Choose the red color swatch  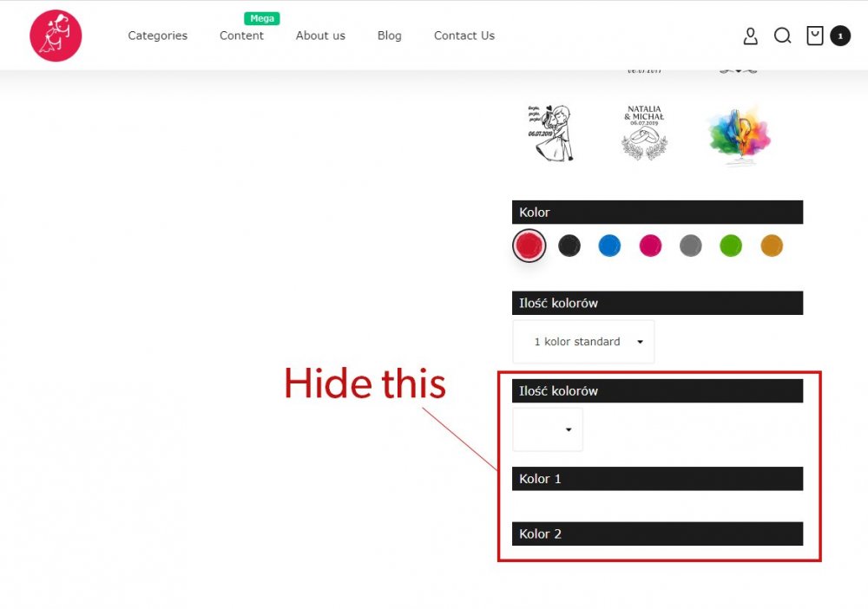coord(529,246)
